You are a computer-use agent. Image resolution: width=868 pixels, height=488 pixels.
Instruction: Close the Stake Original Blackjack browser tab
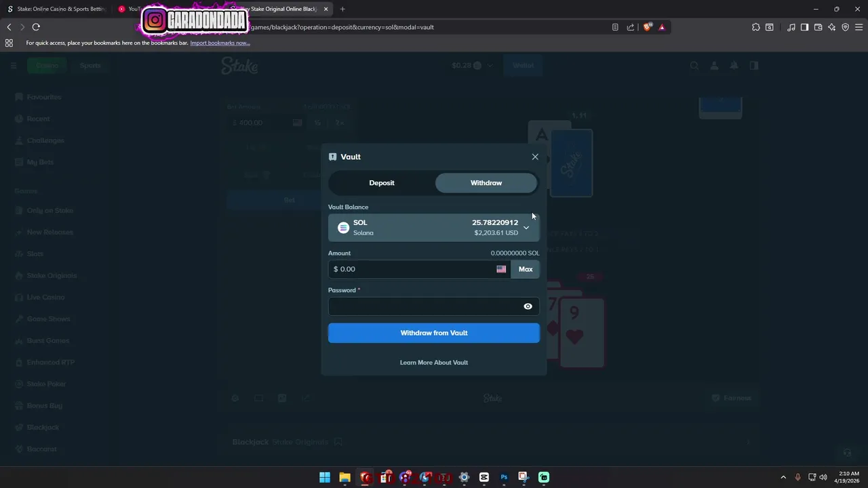coord(326,9)
